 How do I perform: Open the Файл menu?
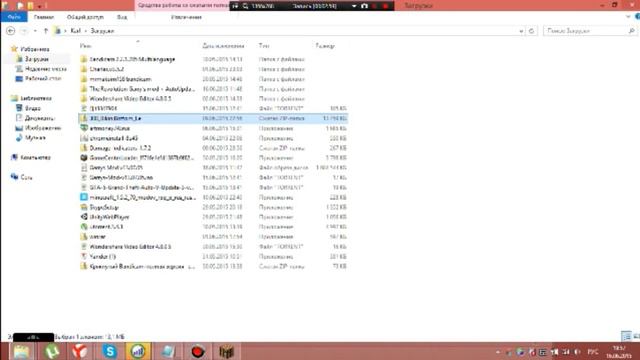click(14, 17)
